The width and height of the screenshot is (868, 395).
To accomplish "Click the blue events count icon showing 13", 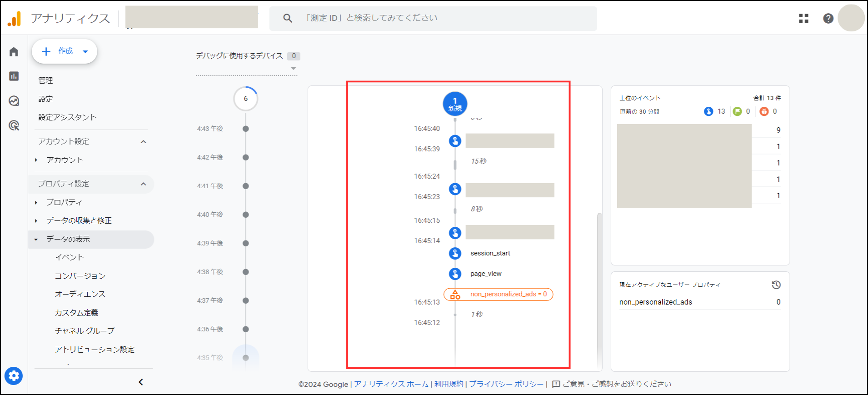I will 708,111.
